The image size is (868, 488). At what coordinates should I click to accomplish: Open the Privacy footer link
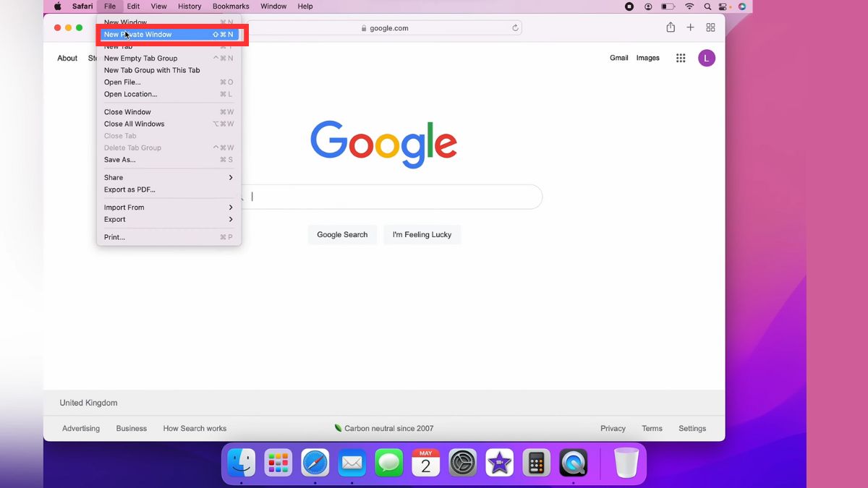coord(613,429)
